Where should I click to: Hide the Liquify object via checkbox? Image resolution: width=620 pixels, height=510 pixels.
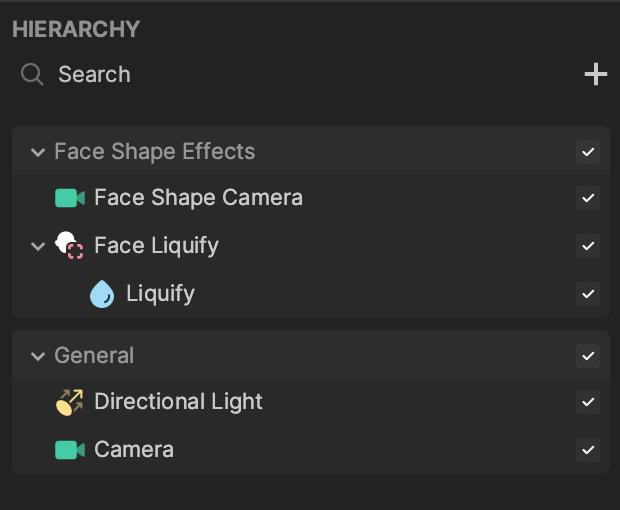(588, 294)
